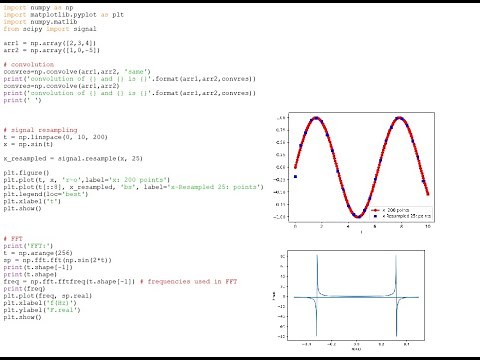Select the 'arr1 = np.array([2,3,4])' line
The image size is (480, 360).
coord(50,43)
